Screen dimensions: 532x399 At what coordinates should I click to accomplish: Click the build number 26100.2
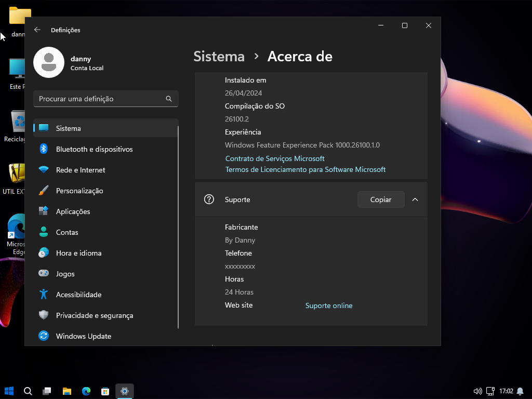(237, 119)
